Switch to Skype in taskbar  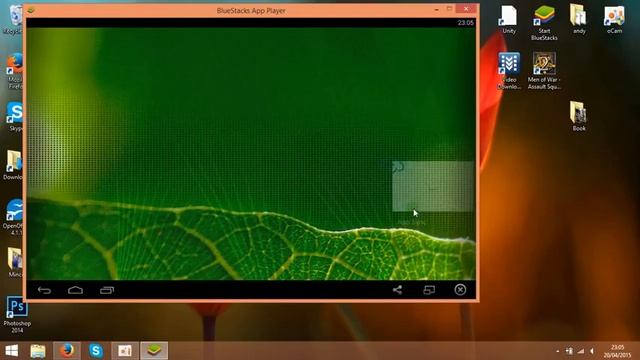coord(96,351)
